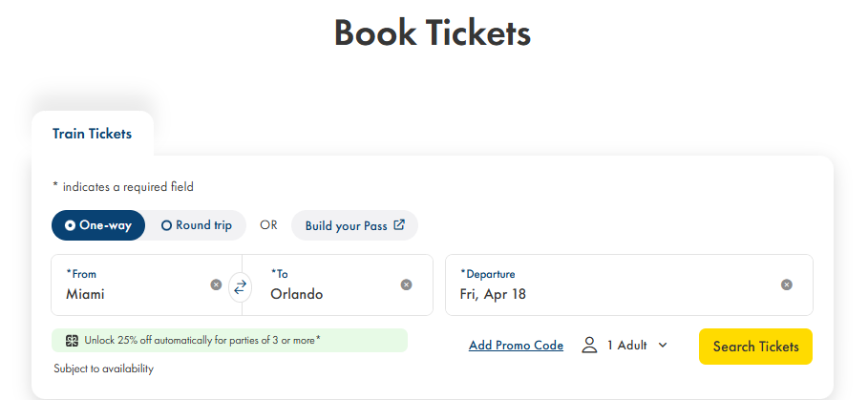Click the discount icon in the green banner
Image resolution: width=868 pixels, height=400 pixels.
72,340
